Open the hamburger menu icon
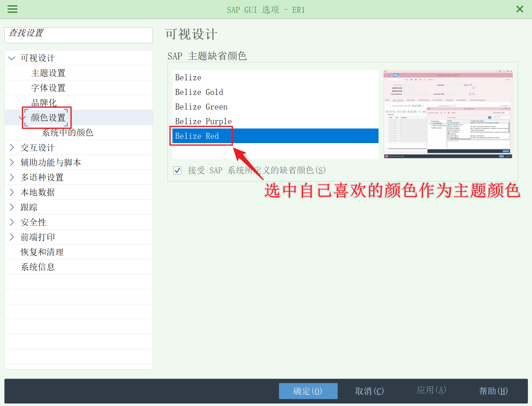 tap(12, 9)
